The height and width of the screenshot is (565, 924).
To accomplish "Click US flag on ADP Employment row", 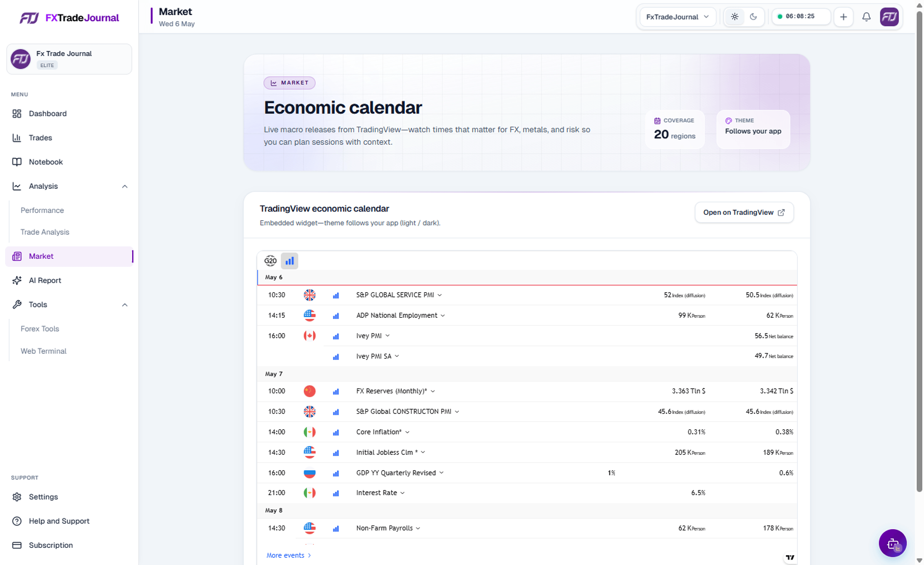I will pos(309,315).
